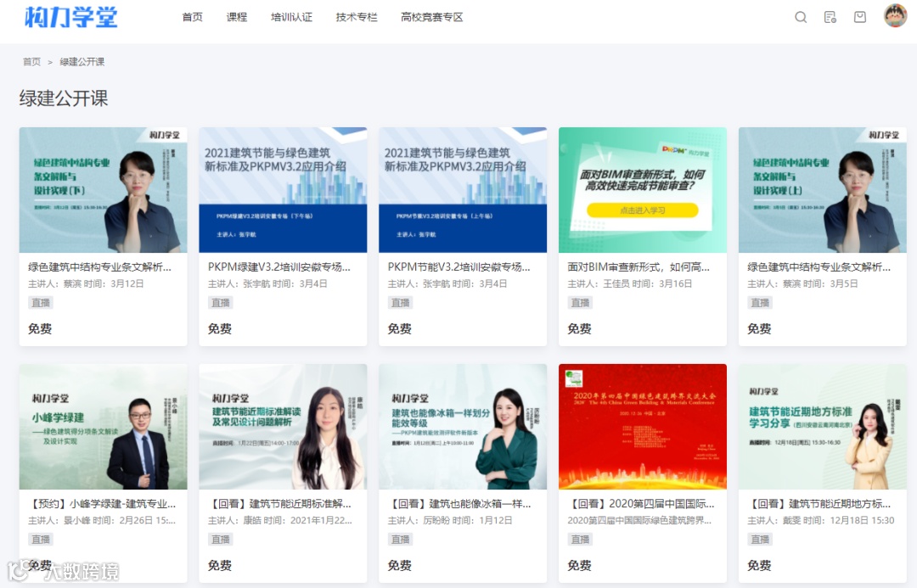Click title 绿色建筑中结构专业条文解析 dated 3月5日
Image resolution: width=917 pixels, height=588 pixels.
pyautogui.click(x=819, y=267)
